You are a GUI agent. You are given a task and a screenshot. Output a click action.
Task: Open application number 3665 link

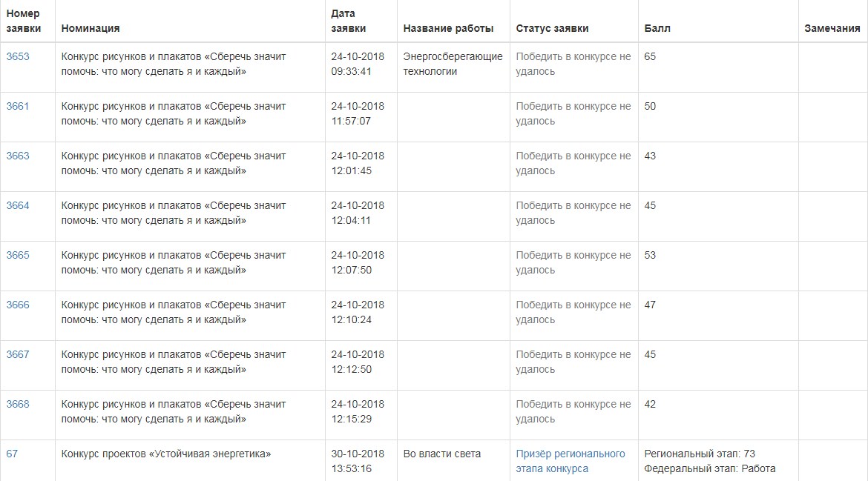18,256
